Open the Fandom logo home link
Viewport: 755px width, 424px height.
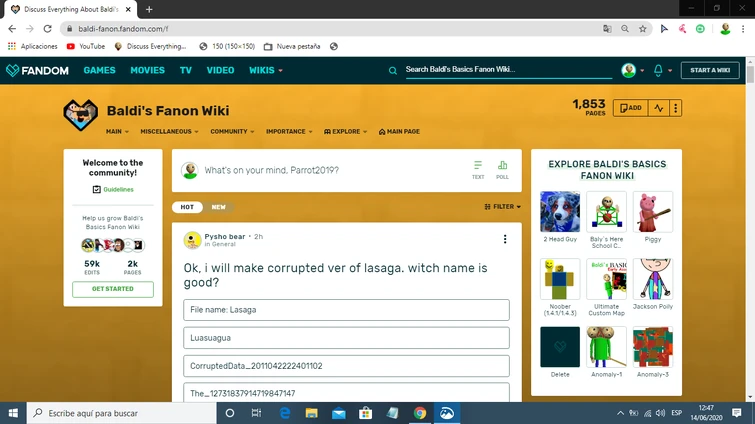coord(37,70)
